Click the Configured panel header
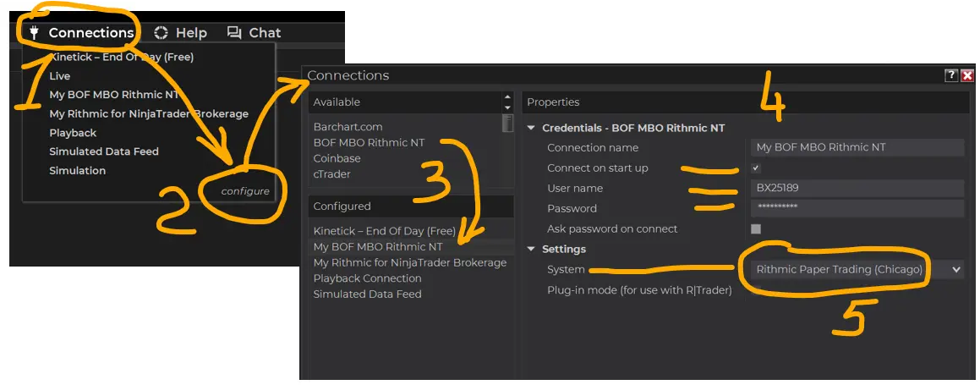The width and height of the screenshot is (980, 385). coord(411,206)
